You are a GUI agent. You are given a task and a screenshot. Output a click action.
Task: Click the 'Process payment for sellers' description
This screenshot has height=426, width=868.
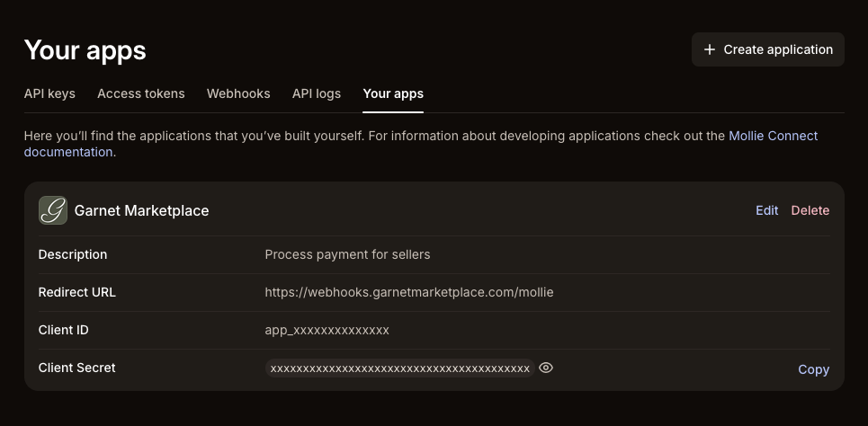tap(347, 254)
